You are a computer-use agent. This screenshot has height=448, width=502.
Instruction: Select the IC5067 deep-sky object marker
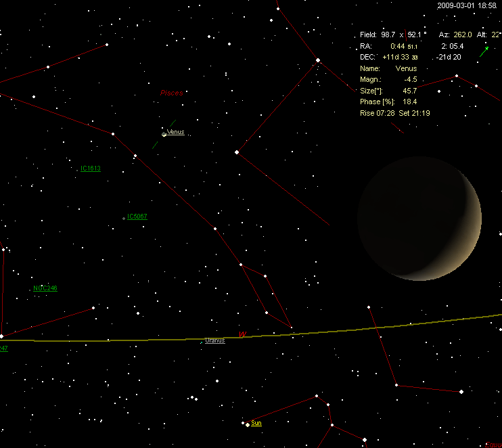(x=123, y=218)
